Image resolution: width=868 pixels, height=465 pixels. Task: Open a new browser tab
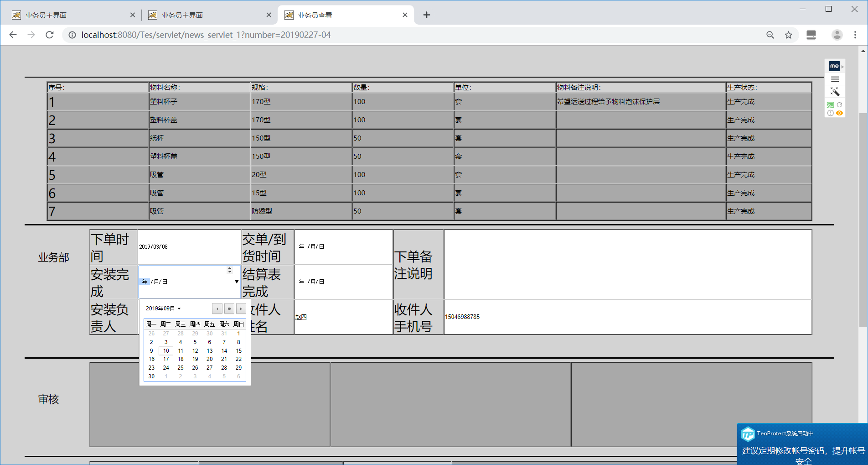[x=427, y=15]
